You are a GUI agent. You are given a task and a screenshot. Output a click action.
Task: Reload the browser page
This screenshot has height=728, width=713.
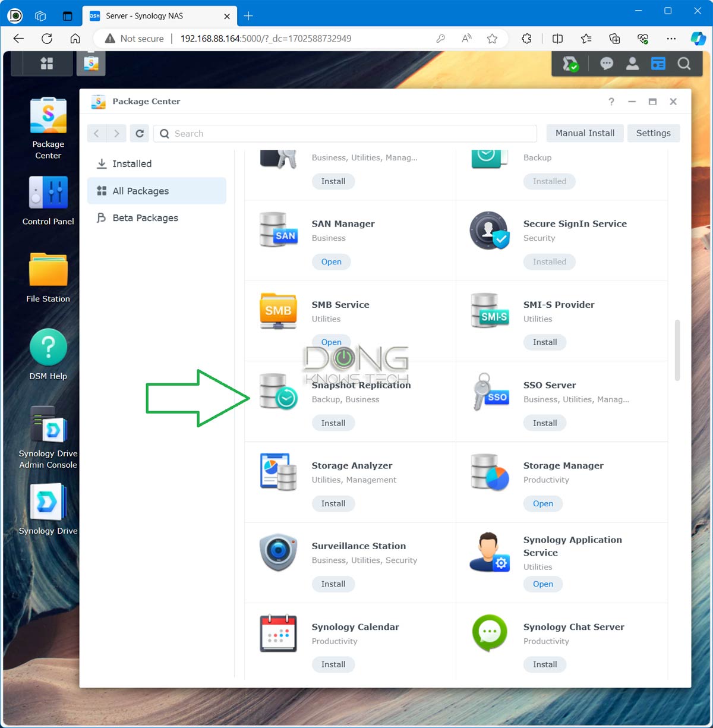pyautogui.click(x=47, y=39)
